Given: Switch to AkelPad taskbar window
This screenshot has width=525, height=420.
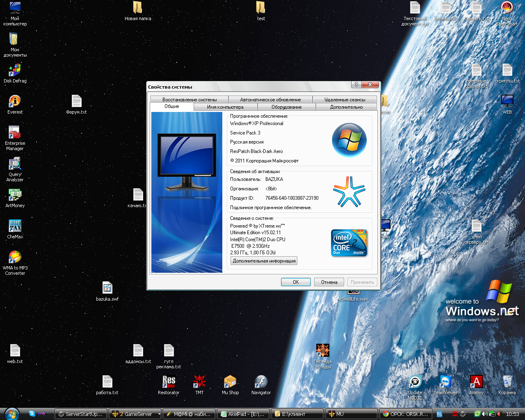Looking at the screenshot, I should point(243,414).
